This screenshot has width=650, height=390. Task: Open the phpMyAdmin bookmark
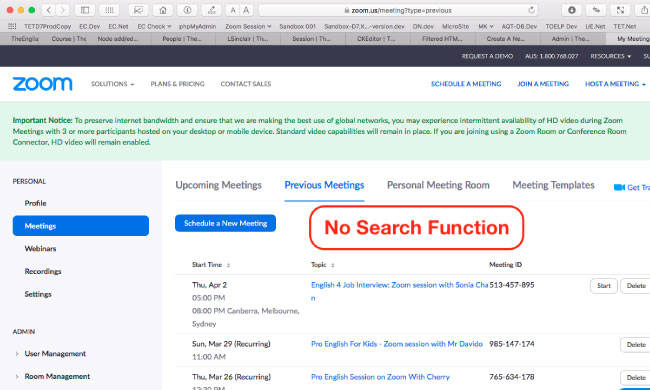(x=197, y=26)
